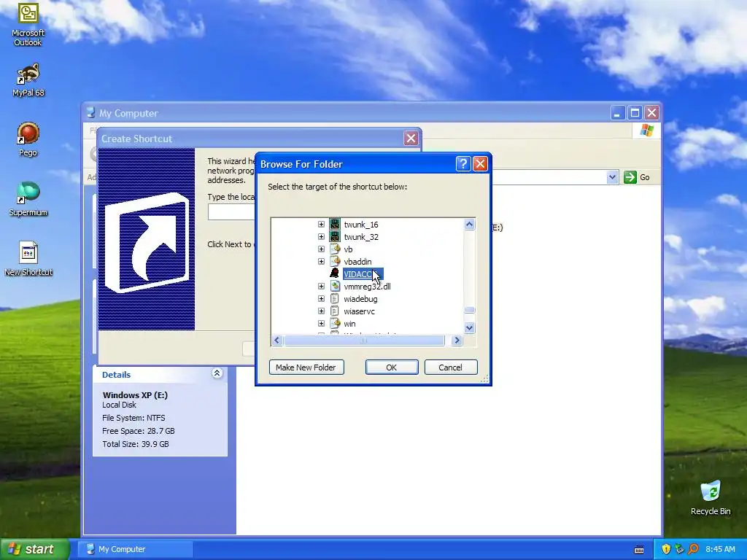Expand the vb tree node

click(321, 249)
